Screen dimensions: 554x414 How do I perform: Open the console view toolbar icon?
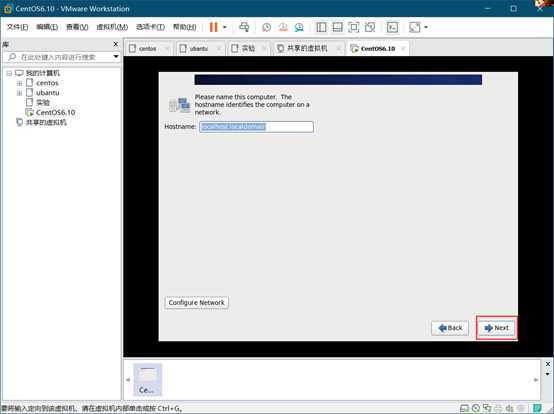click(x=393, y=27)
